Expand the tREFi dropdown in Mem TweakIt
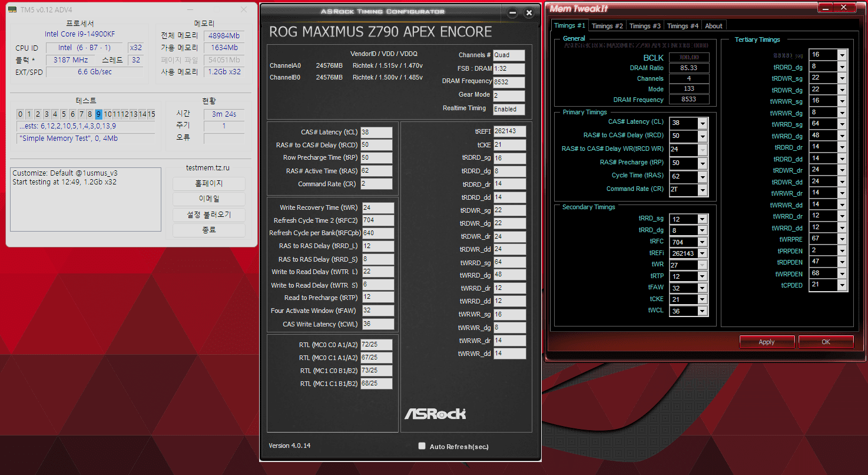Viewport: 868px width, 475px height. 702,253
